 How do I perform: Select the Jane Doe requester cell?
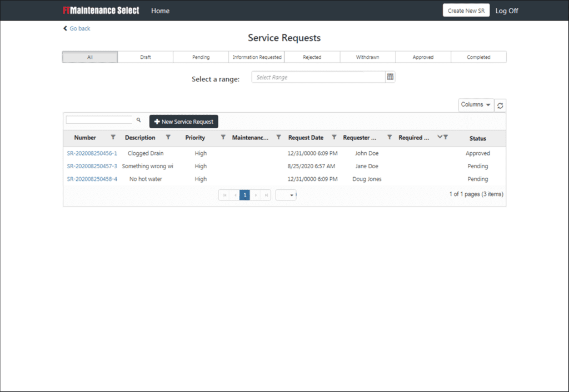367,166
